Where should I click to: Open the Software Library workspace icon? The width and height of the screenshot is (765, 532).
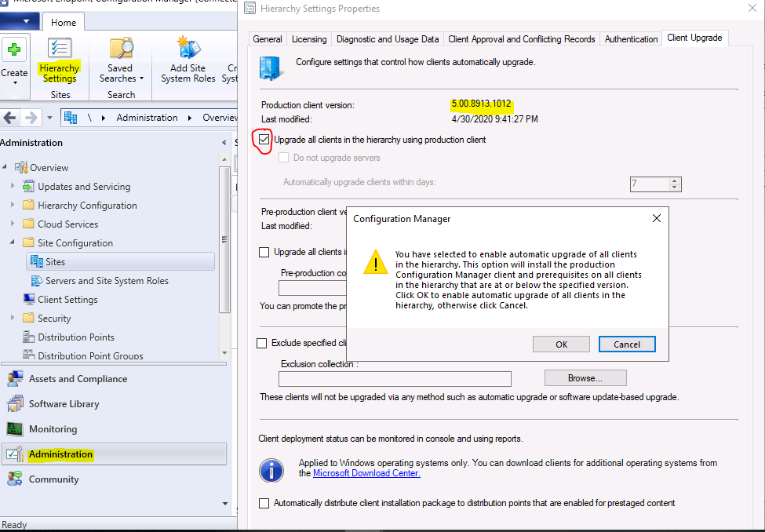coord(15,403)
